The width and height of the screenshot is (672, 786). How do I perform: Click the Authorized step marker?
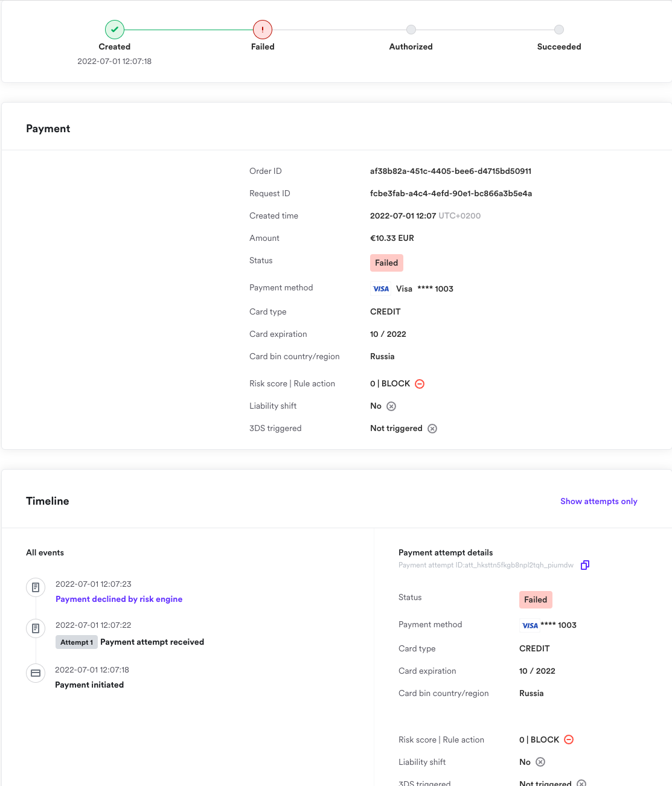pos(411,30)
